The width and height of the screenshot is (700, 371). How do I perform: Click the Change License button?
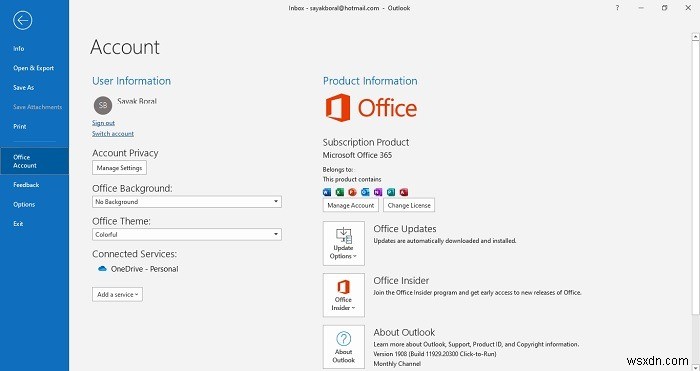click(409, 205)
